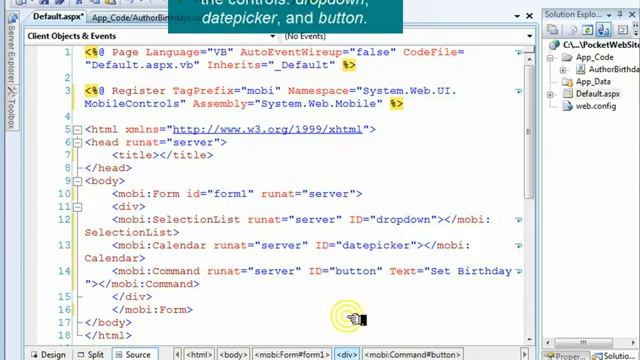Click the greyed-out icon in the Solution Explorer toolbar

click(x=573, y=29)
